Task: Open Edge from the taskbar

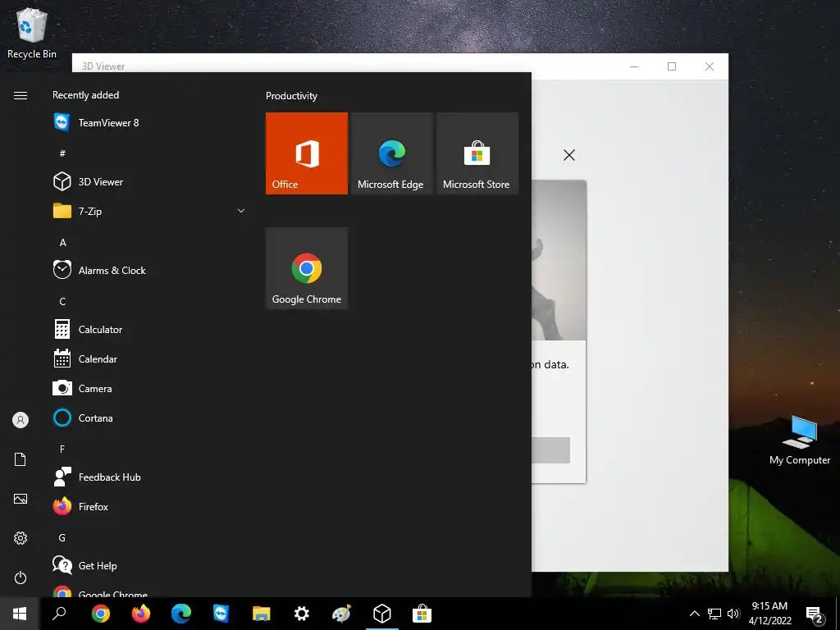Action: [181, 614]
